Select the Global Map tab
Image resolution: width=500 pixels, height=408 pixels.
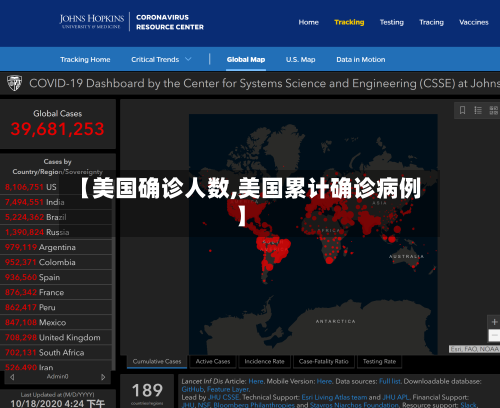tap(246, 59)
